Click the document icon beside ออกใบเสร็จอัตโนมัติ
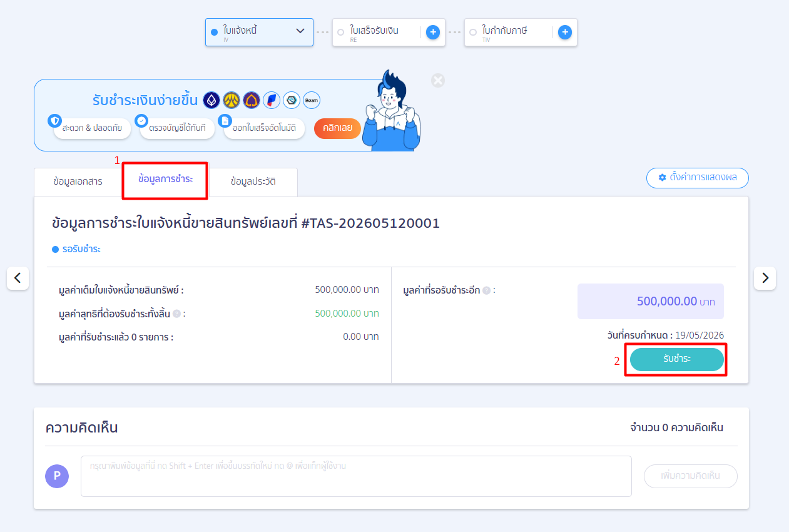This screenshot has width=789, height=532. pos(225,121)
